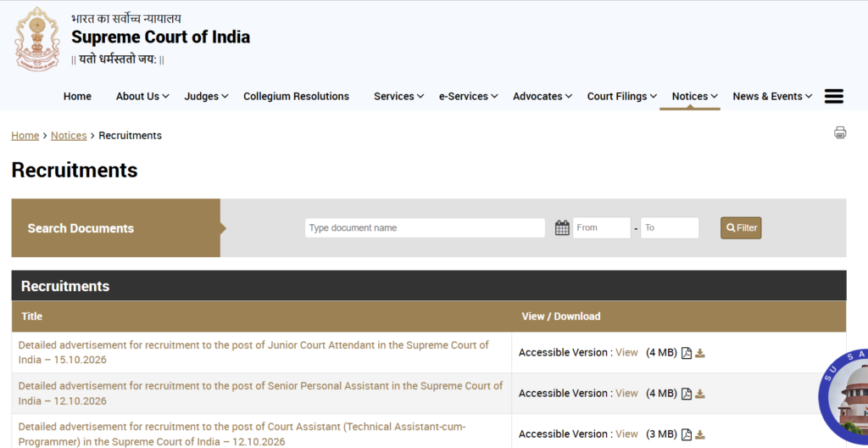Download the Court Assistant Technical Assistant advertisement
Screen dimensions: 868x448
700,434
